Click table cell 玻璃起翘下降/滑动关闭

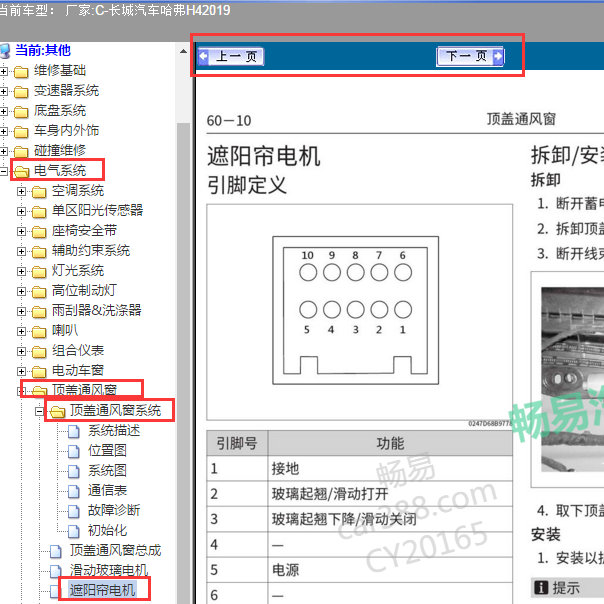(390, 519)
